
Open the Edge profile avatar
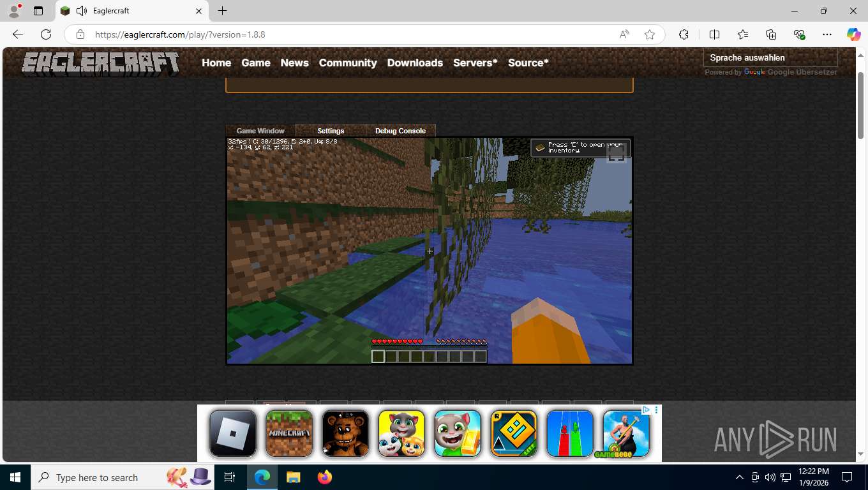pyautogui.click(x=14, y=11)
